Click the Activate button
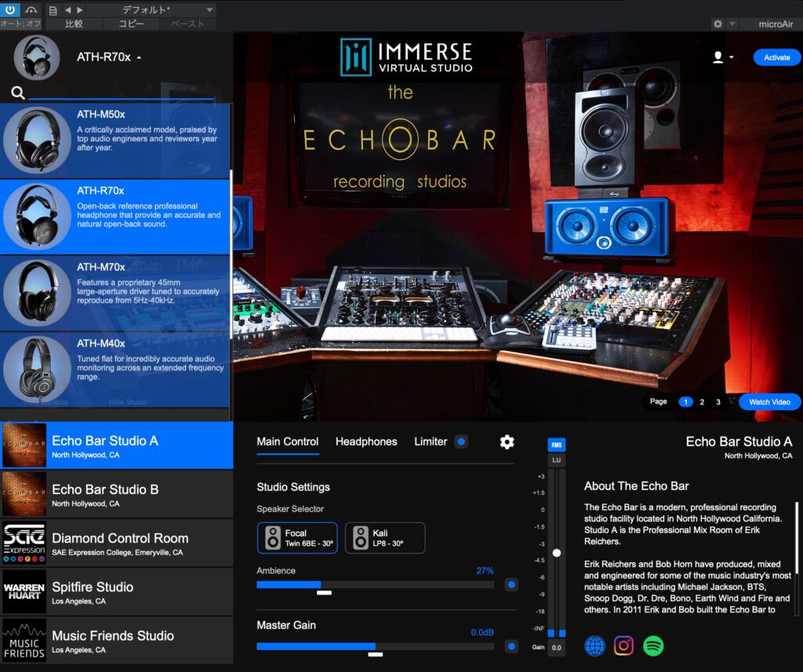Image resolution: width=803 pixels, height=672 pixels. coord(776,57)
